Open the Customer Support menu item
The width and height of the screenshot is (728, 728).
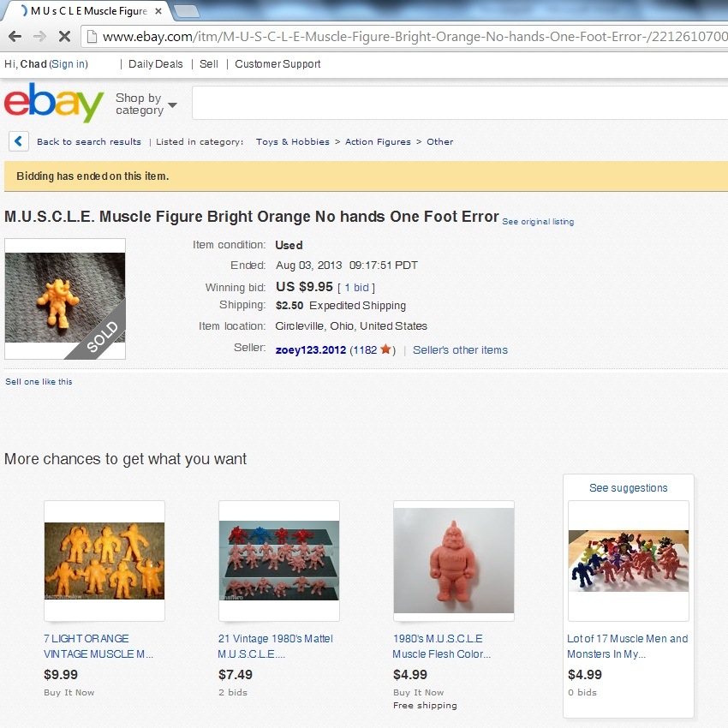pyautogui.click(x=277, y=64)
